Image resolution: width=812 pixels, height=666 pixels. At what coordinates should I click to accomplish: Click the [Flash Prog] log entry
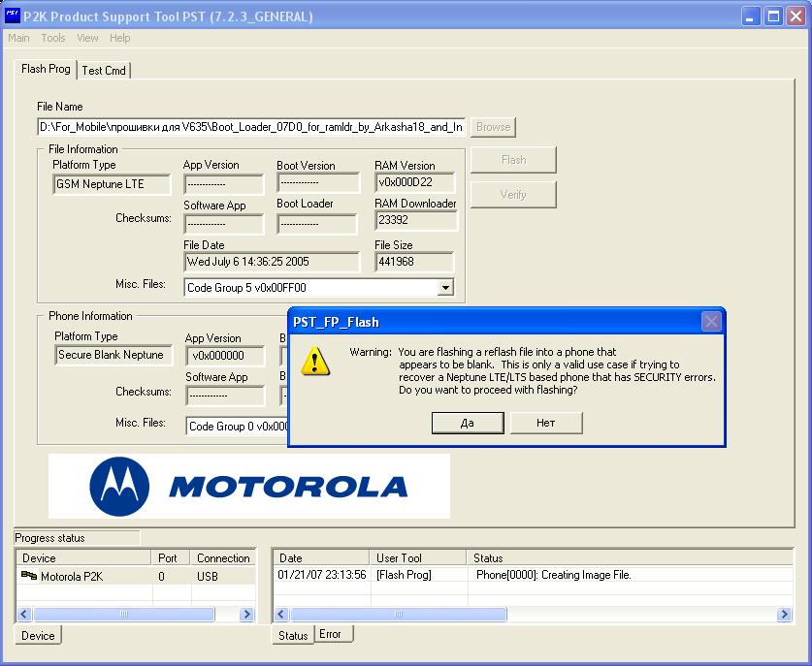coord(404,575)
